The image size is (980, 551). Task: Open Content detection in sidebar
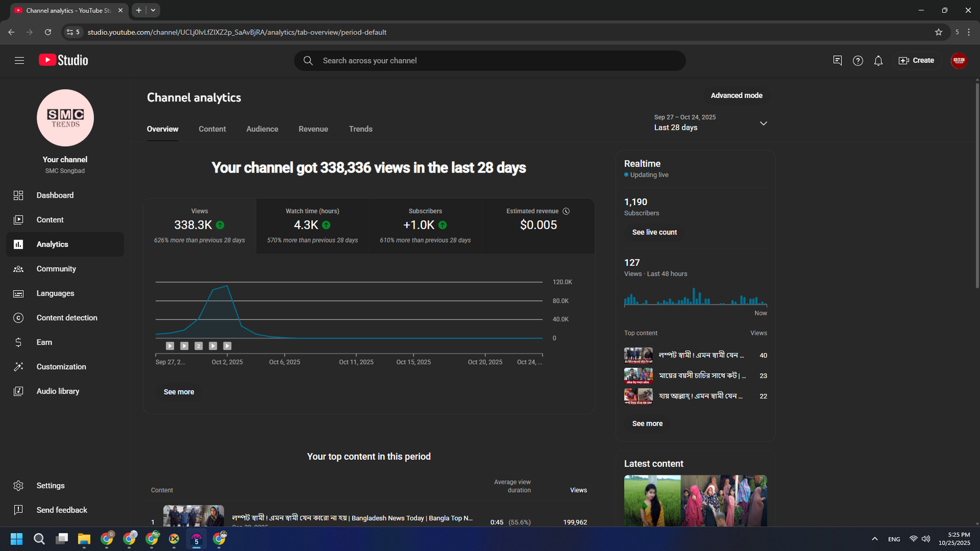67,318
